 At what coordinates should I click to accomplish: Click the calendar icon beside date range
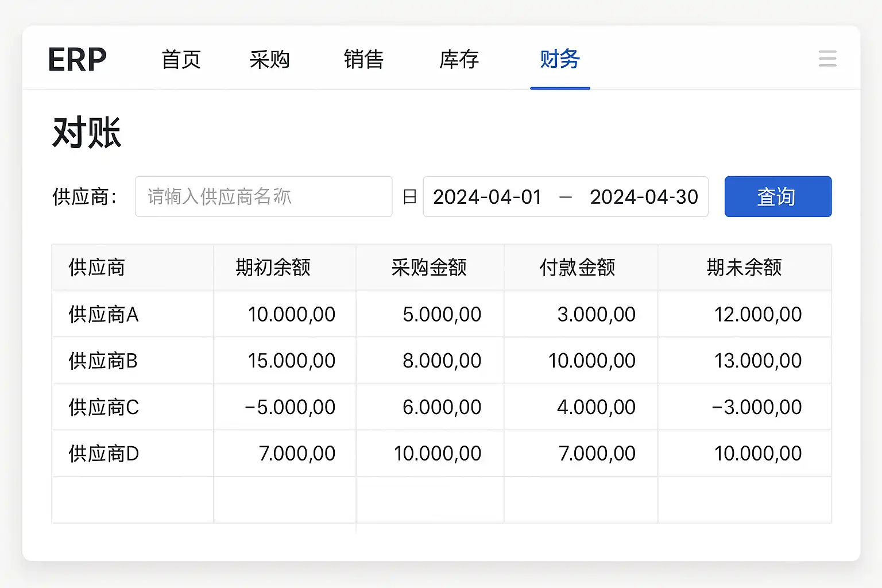pyautogui.click(x=409, y=197)
